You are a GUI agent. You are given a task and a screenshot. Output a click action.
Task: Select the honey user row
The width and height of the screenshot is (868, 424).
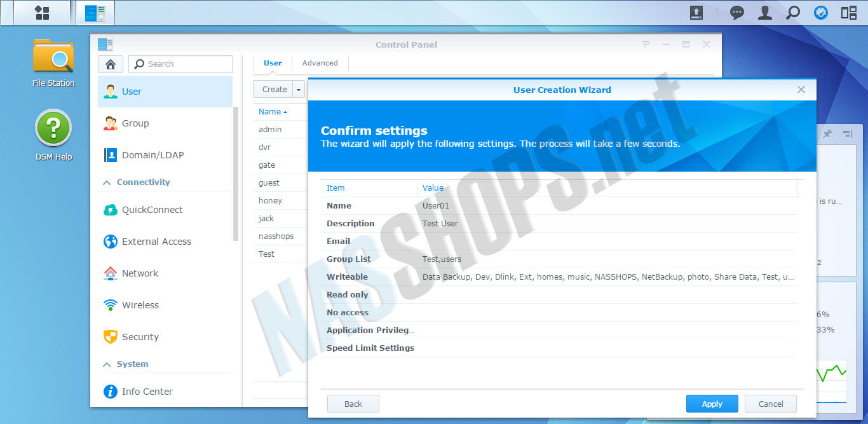pos(279,200)
